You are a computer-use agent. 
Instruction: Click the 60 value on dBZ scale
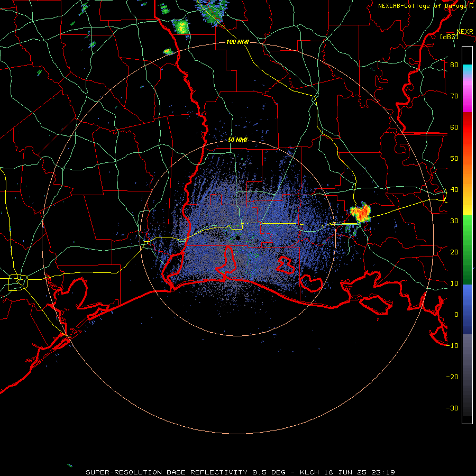[x=454, y=127]
